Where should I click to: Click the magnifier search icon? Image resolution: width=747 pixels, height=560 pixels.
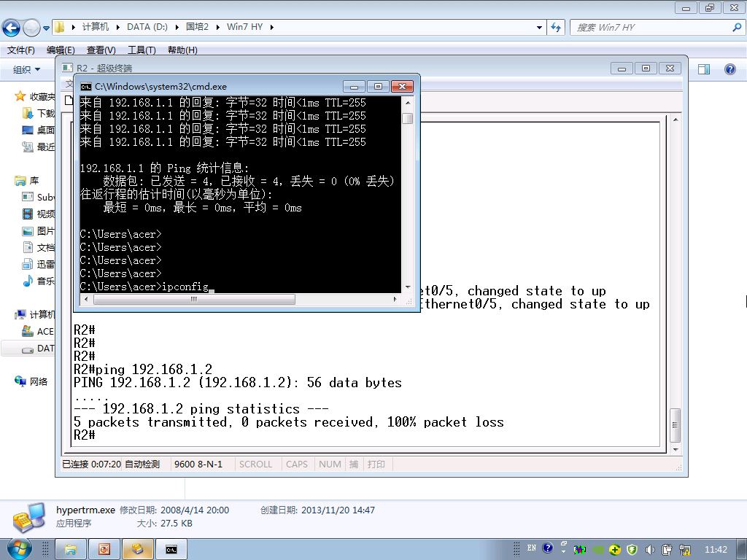(x=737, y=27)
